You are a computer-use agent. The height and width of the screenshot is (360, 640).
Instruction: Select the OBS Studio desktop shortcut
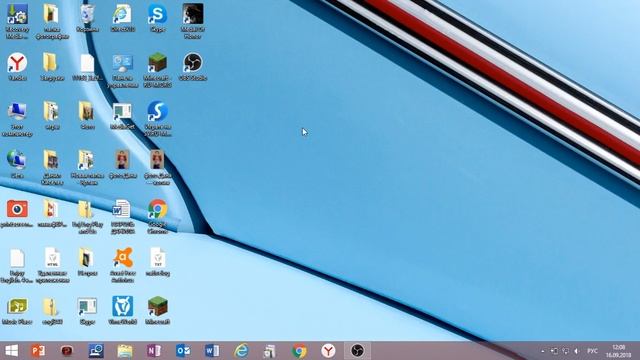(x=193, y=67)
